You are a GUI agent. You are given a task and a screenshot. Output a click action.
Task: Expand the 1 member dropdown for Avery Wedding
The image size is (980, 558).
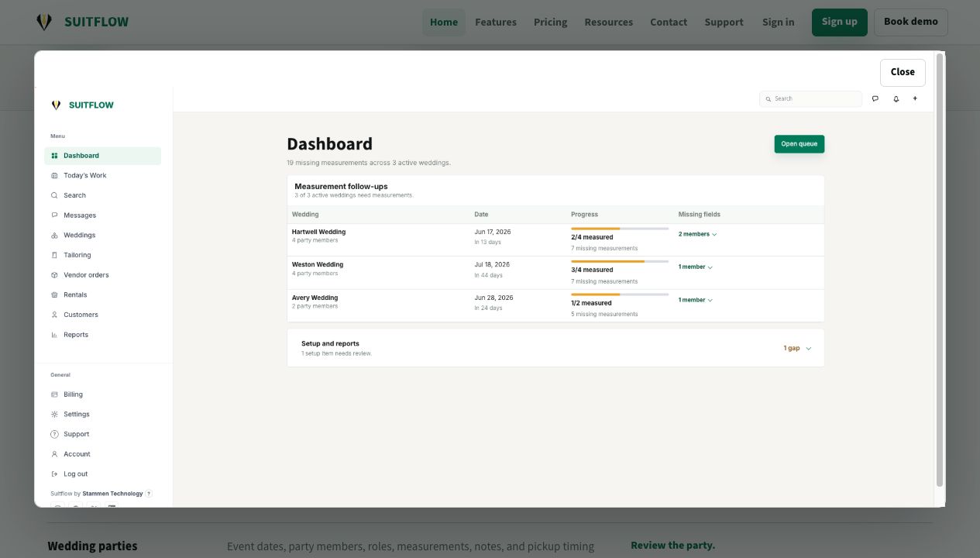[696, 300]
